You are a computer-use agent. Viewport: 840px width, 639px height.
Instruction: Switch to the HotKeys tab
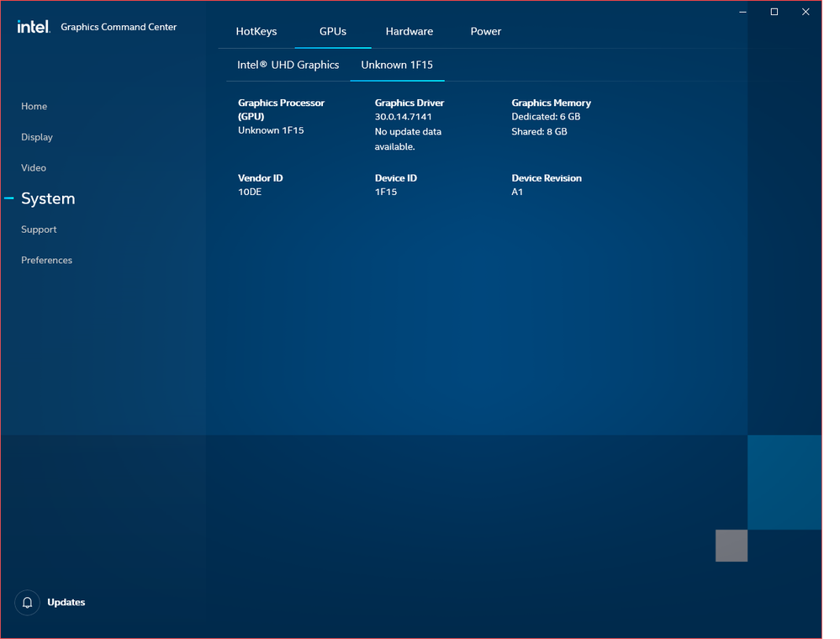tap(256, 32)
